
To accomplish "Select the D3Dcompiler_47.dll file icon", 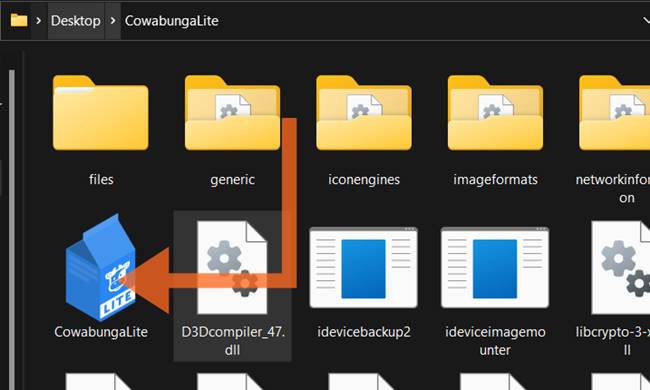I will (232, 268).
